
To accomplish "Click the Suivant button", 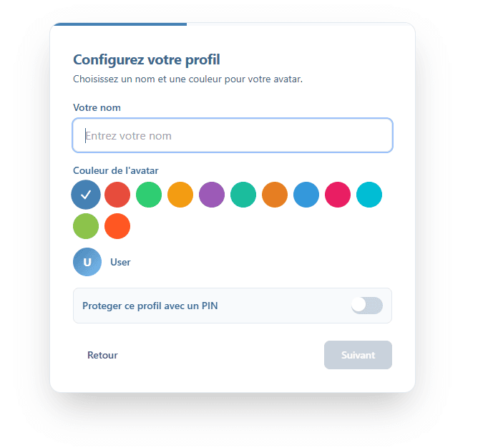I will click(358, 355).
